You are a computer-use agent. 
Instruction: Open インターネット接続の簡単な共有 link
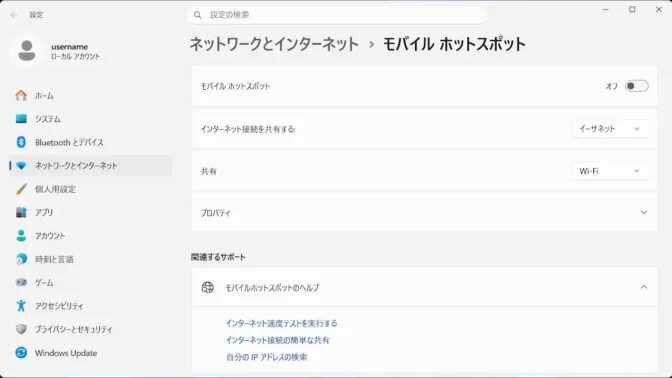click(x=277, y=340)
